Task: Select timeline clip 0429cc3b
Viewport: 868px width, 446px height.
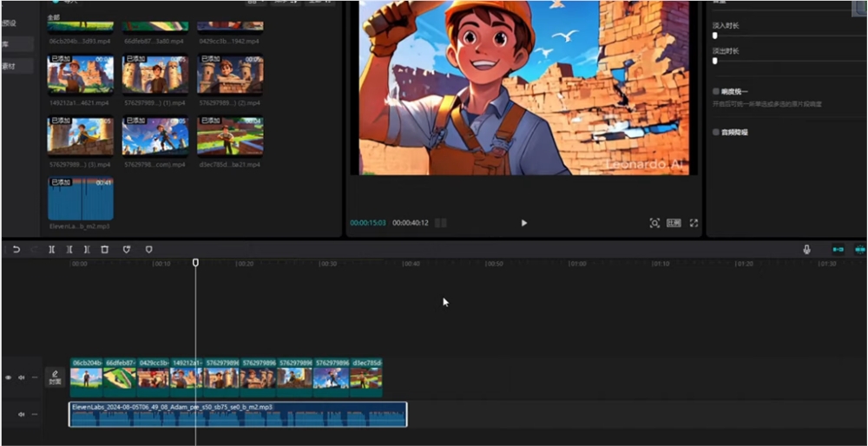Action: click(154, 377)
